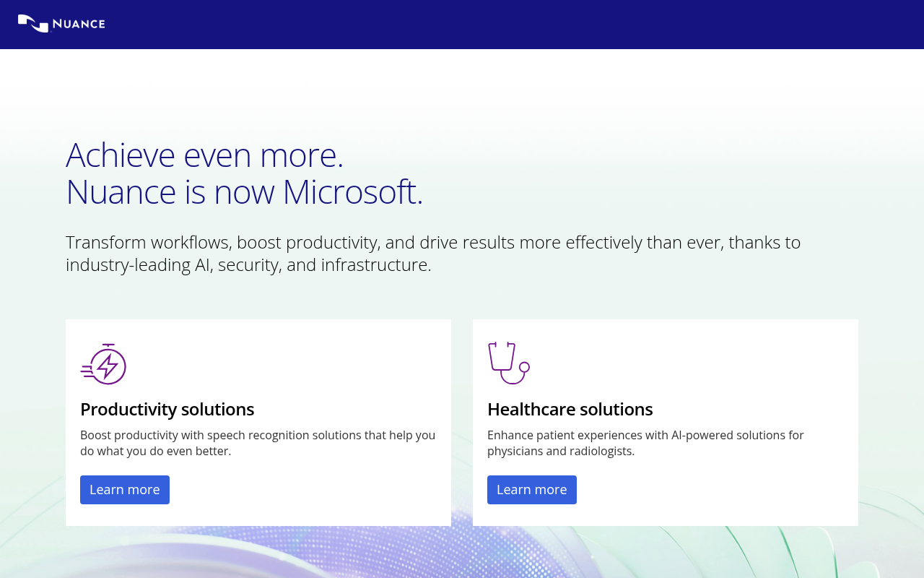The width and height of the screenshot is (924, 578).
Task: Click the "Transform workflows, boost productivity" paragraph
Action: 433,253
